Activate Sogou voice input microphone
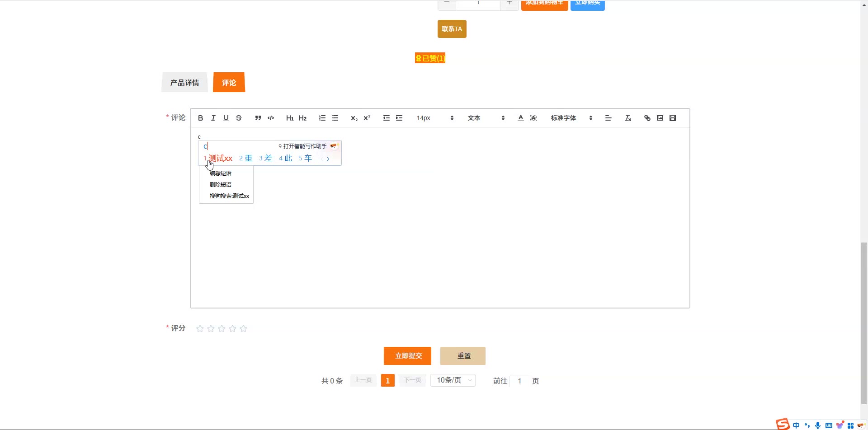The image size is (868, 430). pos(818,425)
